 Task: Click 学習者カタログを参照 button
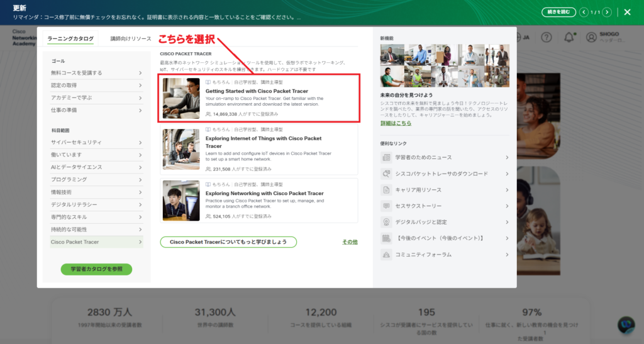[96, 269]
